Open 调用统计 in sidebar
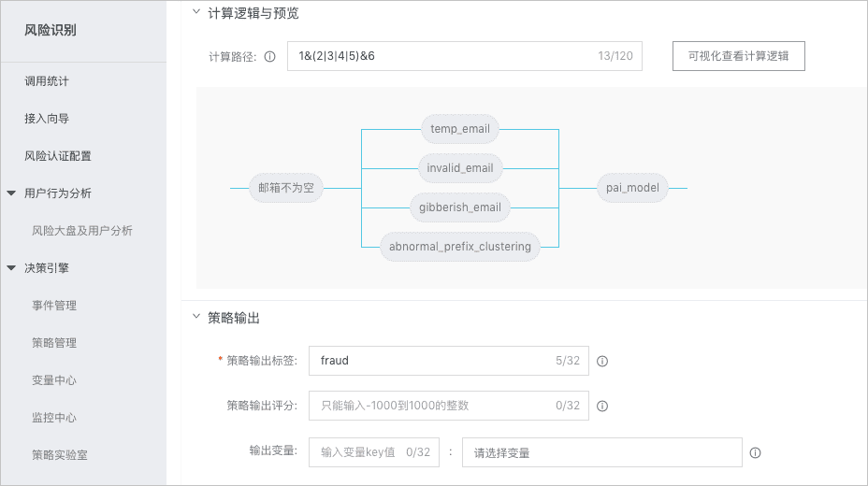This screenshot has height=486, width=868. 47,81
